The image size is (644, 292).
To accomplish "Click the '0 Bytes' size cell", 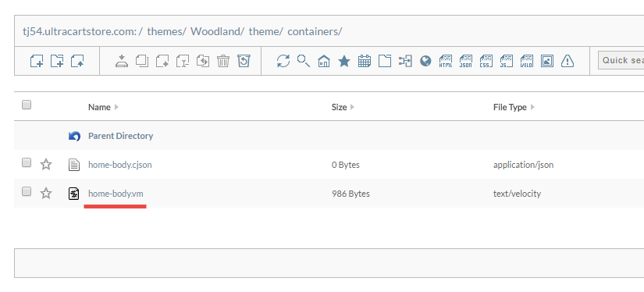I will (346, 165).
